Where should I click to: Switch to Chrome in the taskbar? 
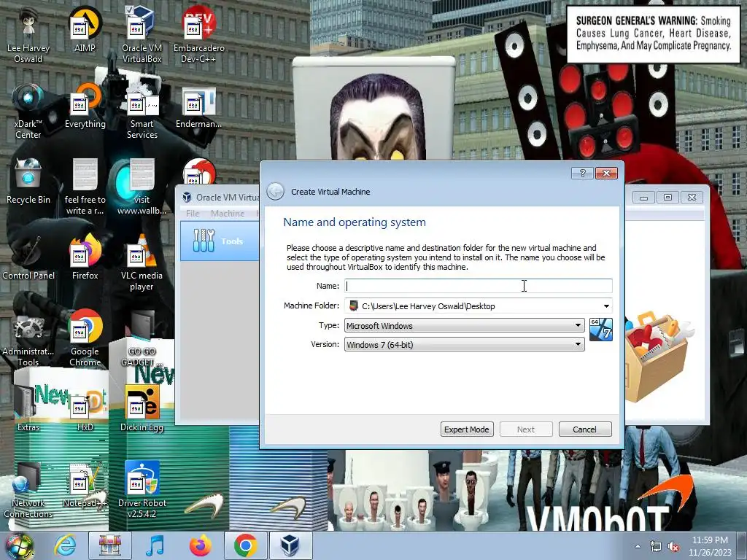(245, 545)
